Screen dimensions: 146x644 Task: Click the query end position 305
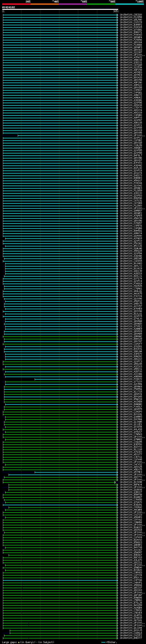[115, 11]
